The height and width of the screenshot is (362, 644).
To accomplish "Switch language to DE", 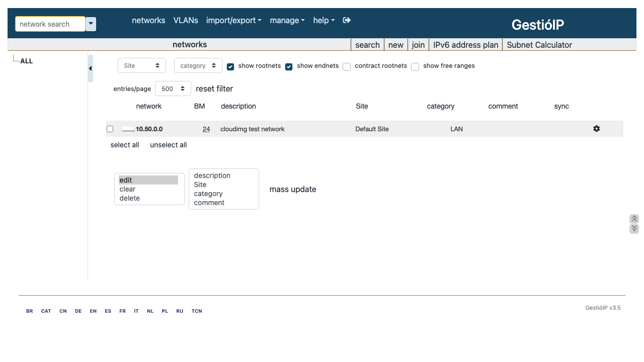I will click(78, 311).
